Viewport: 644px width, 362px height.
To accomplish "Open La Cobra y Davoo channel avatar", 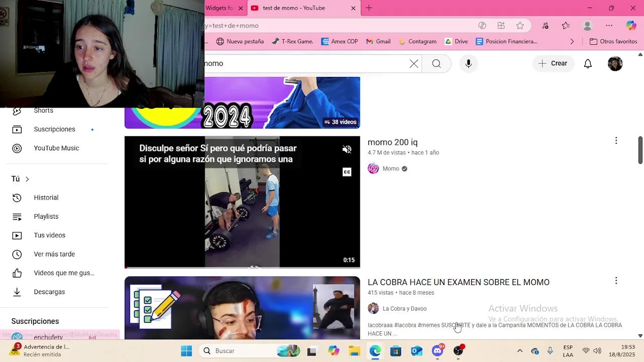I will point(373,308).
